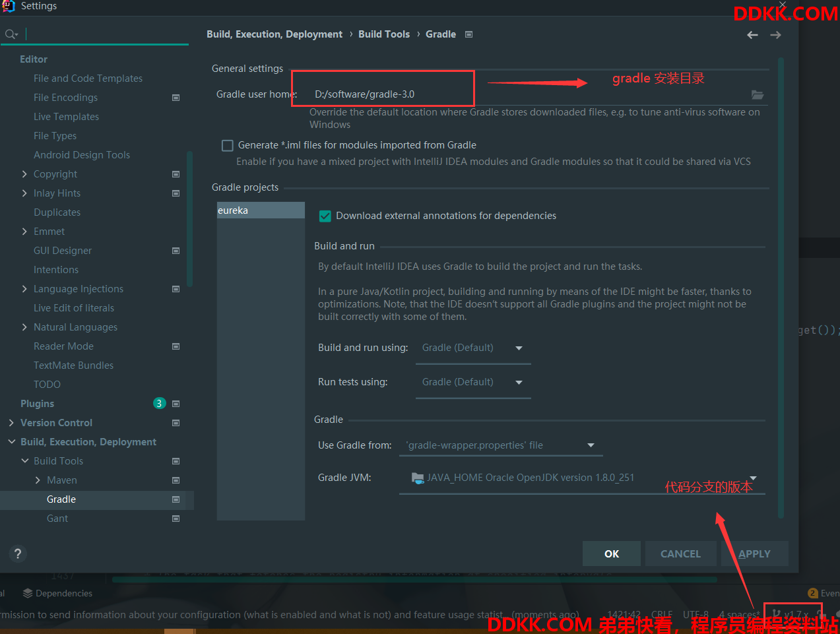Expand the Maven node
Image resolution: width=840 pixels, height=634 pixels.
(x=38, y=480)
